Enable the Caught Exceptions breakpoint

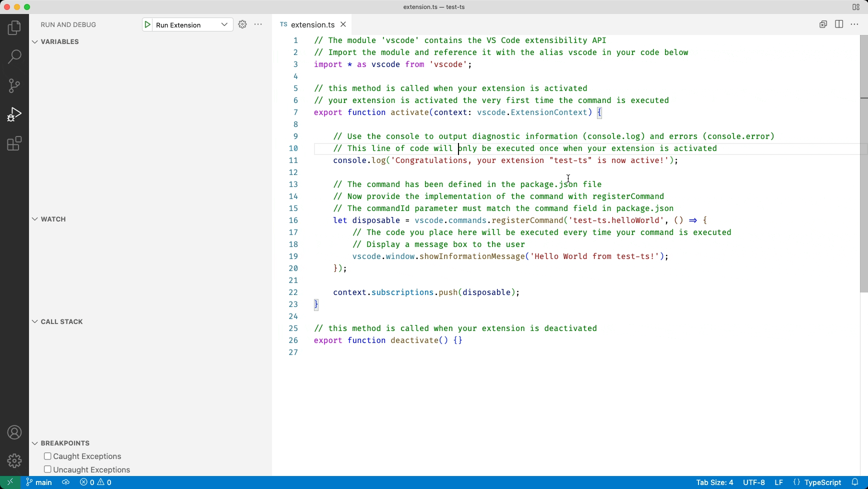coord(48,456)
